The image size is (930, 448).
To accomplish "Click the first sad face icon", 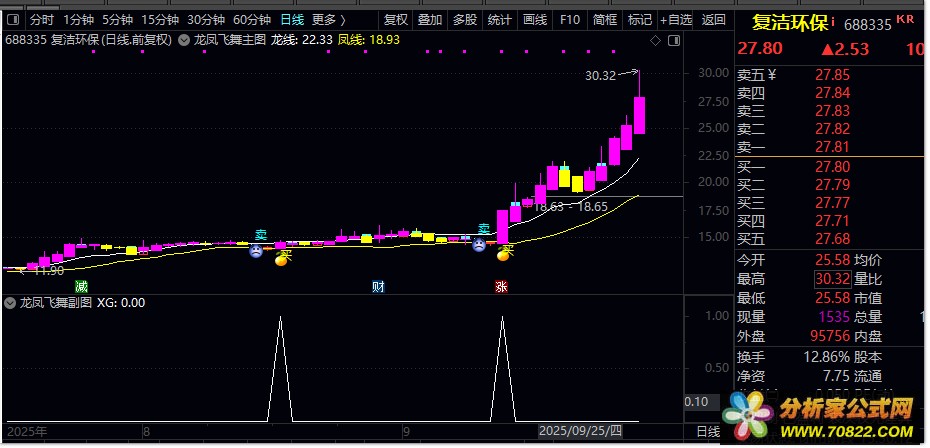I will click(256, 250).
